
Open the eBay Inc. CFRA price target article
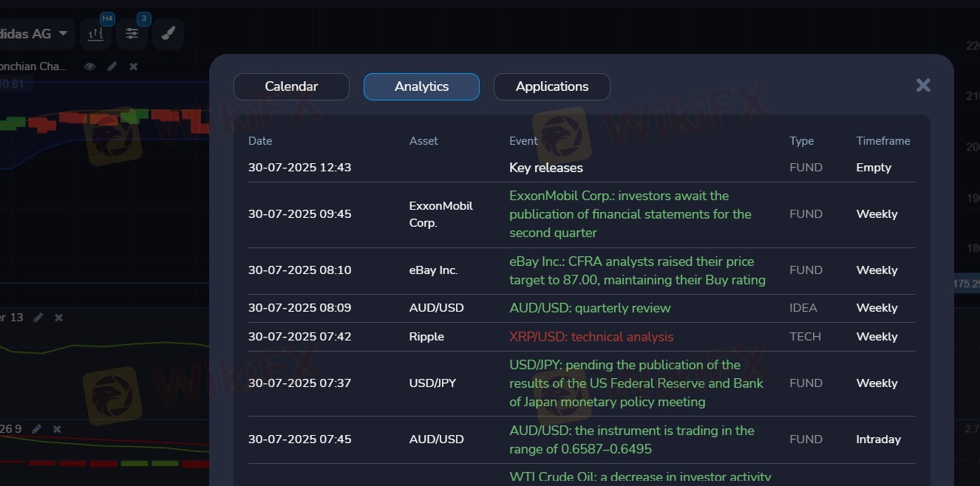tap(637, 270)
